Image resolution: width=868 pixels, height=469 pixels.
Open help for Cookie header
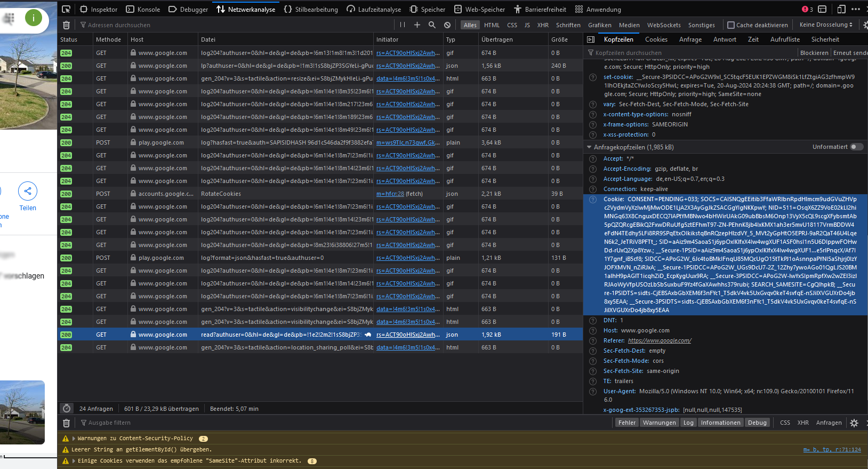coord(592,200)
